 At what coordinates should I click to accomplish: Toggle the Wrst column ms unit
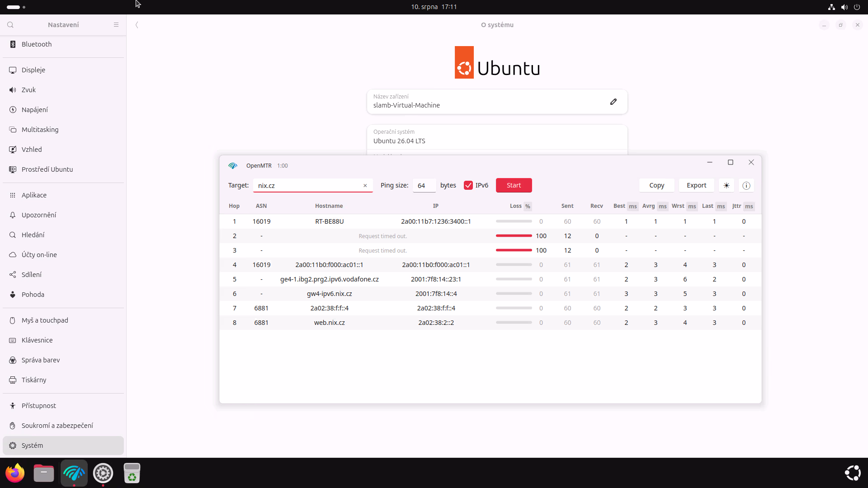pos(692,206)
